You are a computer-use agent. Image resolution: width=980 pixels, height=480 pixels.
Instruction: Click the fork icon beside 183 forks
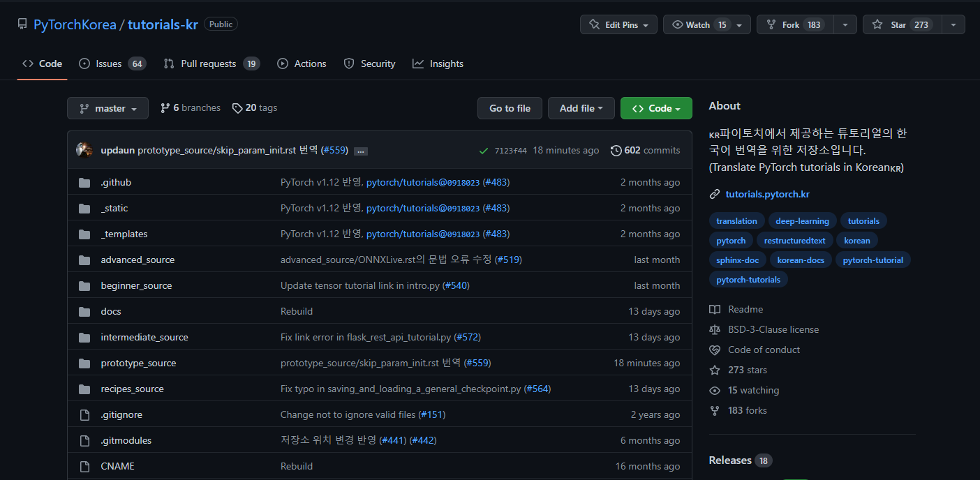[714, 410]
